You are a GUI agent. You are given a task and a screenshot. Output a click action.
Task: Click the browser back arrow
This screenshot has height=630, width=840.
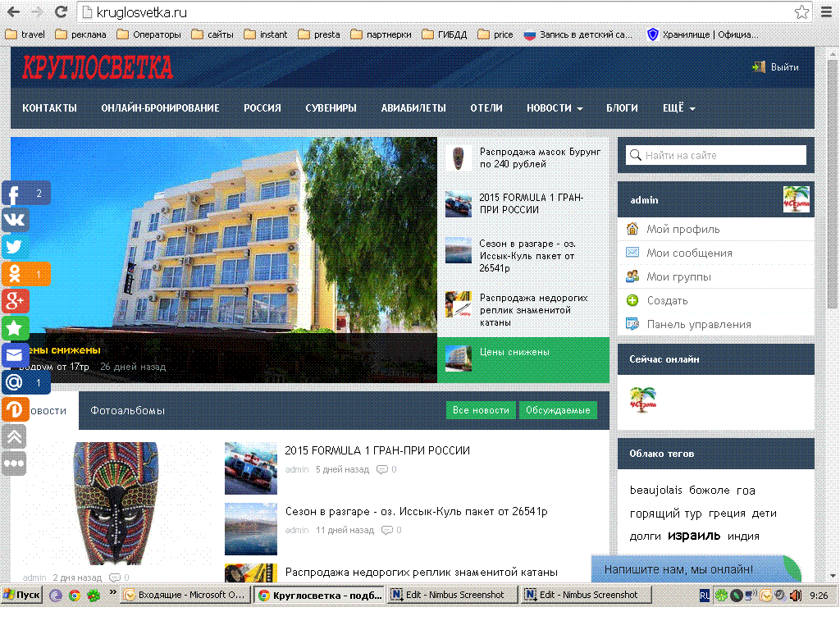click(13, 11)
